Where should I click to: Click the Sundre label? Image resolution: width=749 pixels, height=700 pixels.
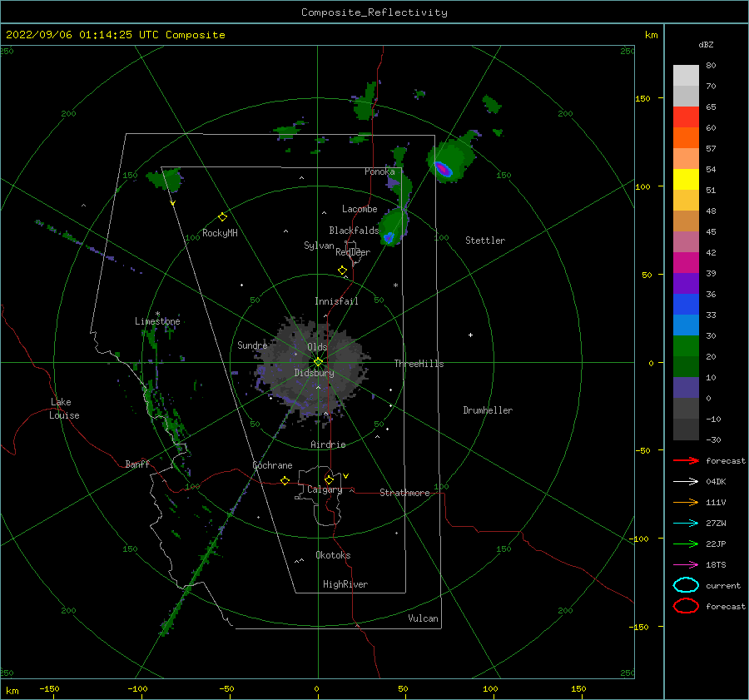click(x=252, y=345)
